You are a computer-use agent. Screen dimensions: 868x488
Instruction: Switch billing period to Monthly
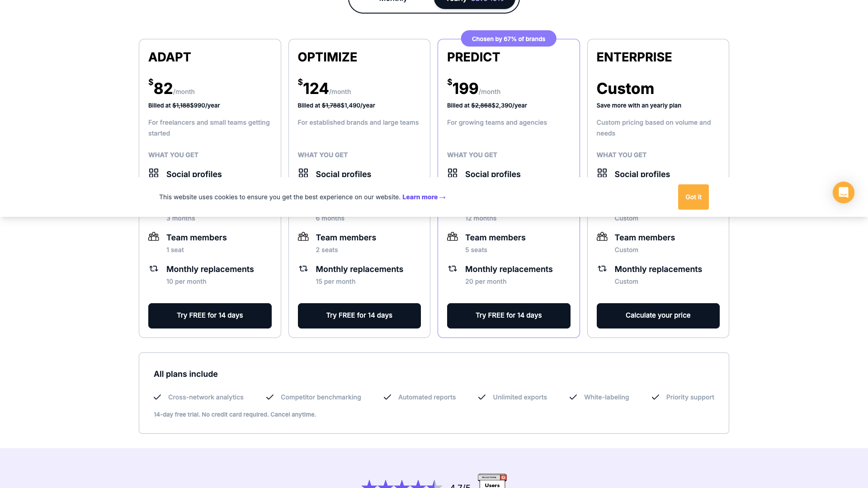[392, 2]
